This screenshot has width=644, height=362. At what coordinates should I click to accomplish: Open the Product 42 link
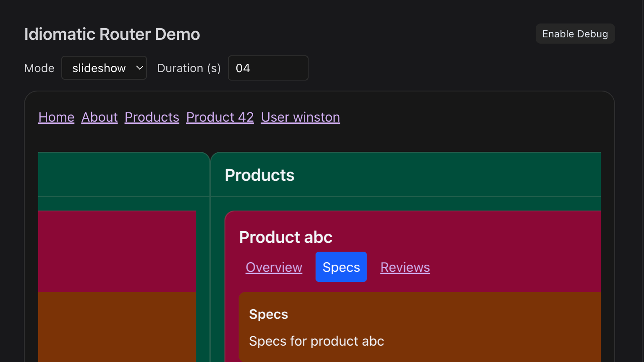click(220, 117)
